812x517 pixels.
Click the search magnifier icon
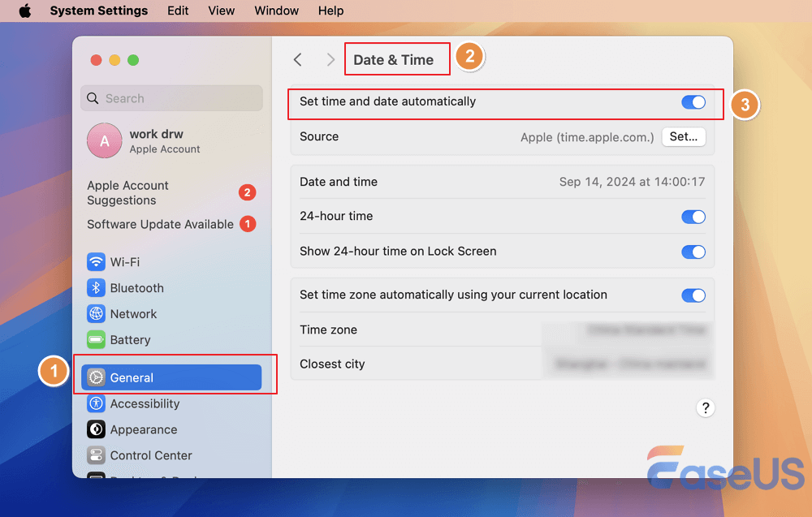93,98
